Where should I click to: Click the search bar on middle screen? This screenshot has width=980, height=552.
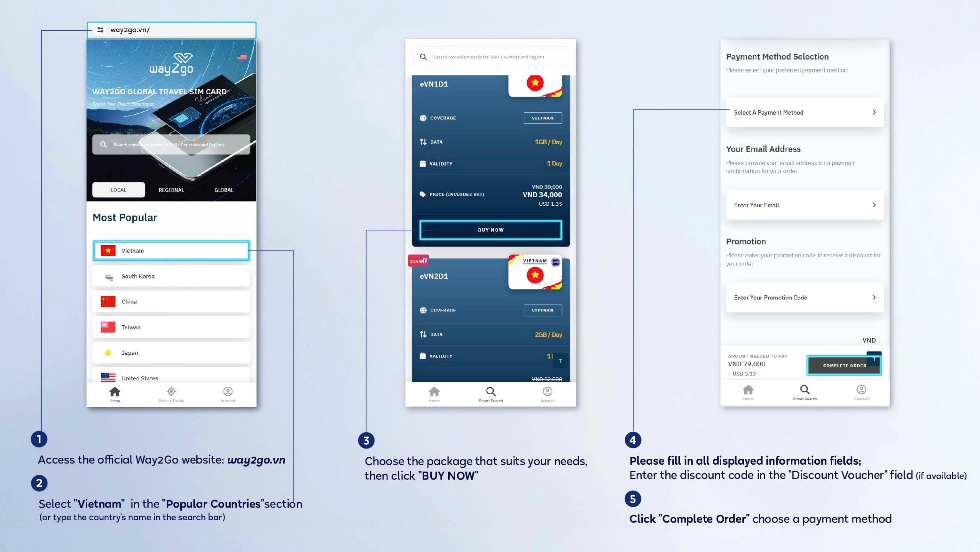coord(491,57)
